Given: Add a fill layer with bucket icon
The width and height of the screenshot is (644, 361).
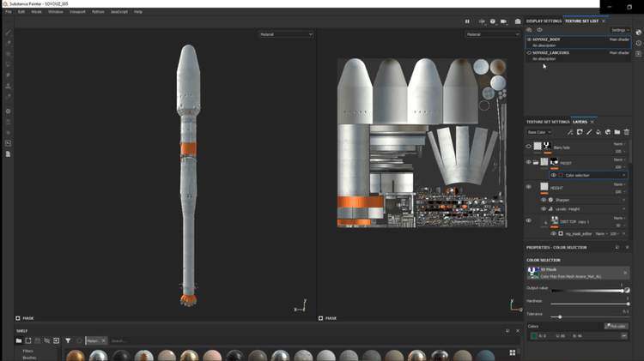Looking at the screenshot, I should (598, 132).
